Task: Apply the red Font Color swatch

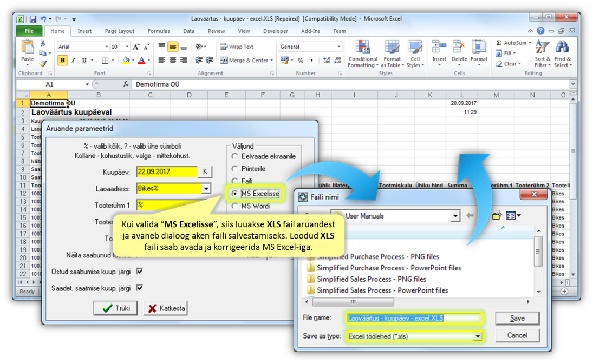Action: (x=141, y=61)
